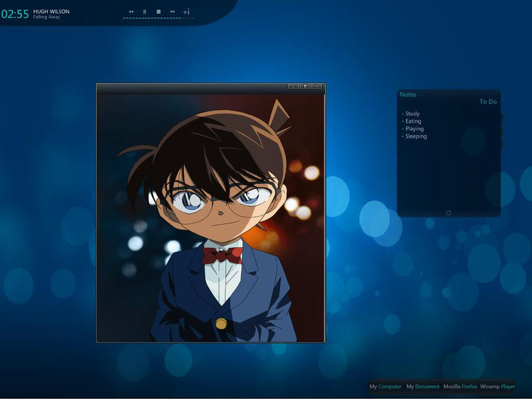532x399 pixels.
Task: Click the anime character picture in the viewer
Action: click(210, 218)
